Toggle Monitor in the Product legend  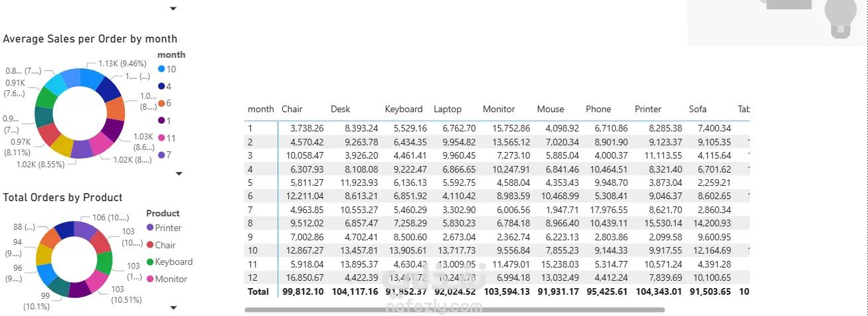coord(171,279)
